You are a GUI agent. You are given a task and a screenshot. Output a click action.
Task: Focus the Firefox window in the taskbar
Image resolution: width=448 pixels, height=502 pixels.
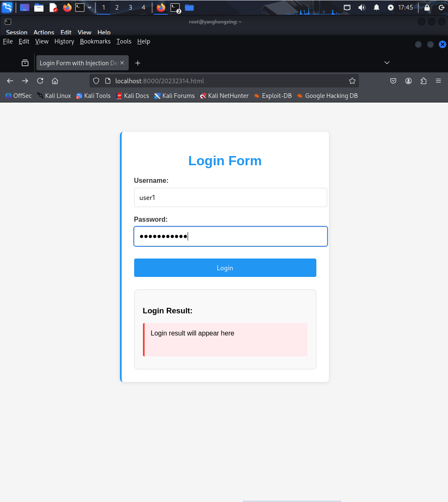[x=161, y=8]
